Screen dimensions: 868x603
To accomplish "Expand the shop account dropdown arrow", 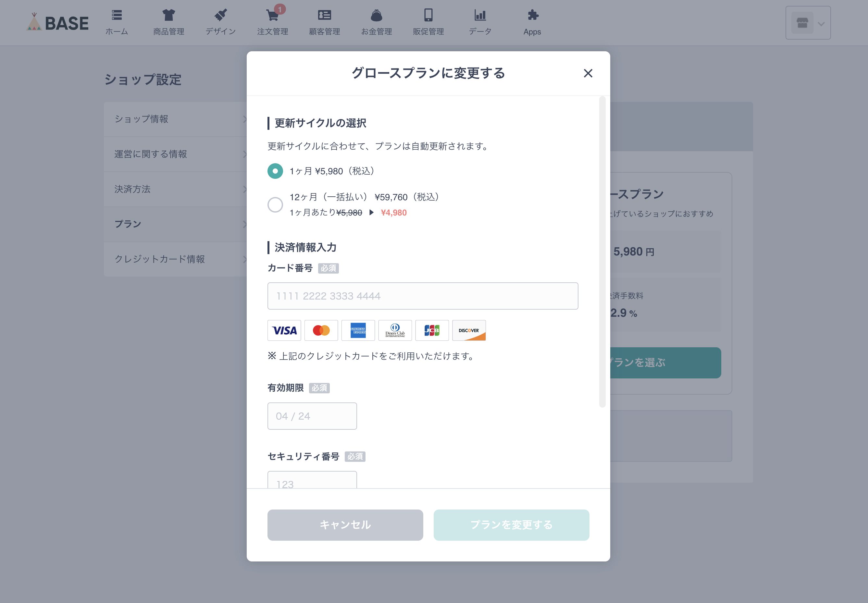I will [x=821, y=24].
